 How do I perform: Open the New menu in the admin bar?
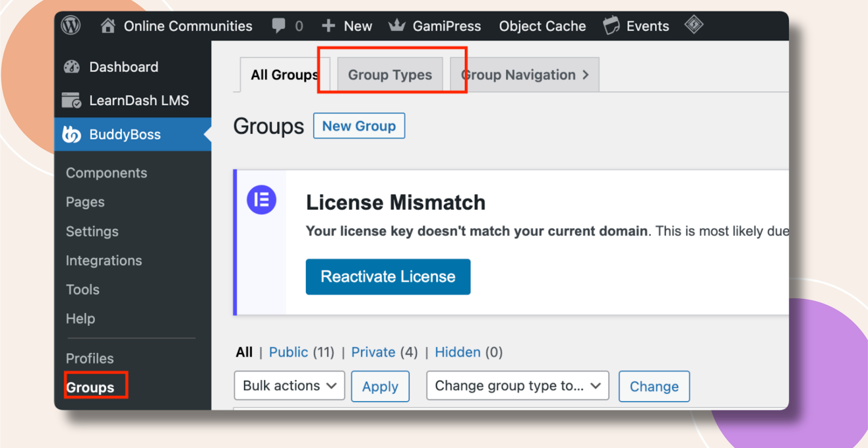pyautogui.click(x=358, y=26)
